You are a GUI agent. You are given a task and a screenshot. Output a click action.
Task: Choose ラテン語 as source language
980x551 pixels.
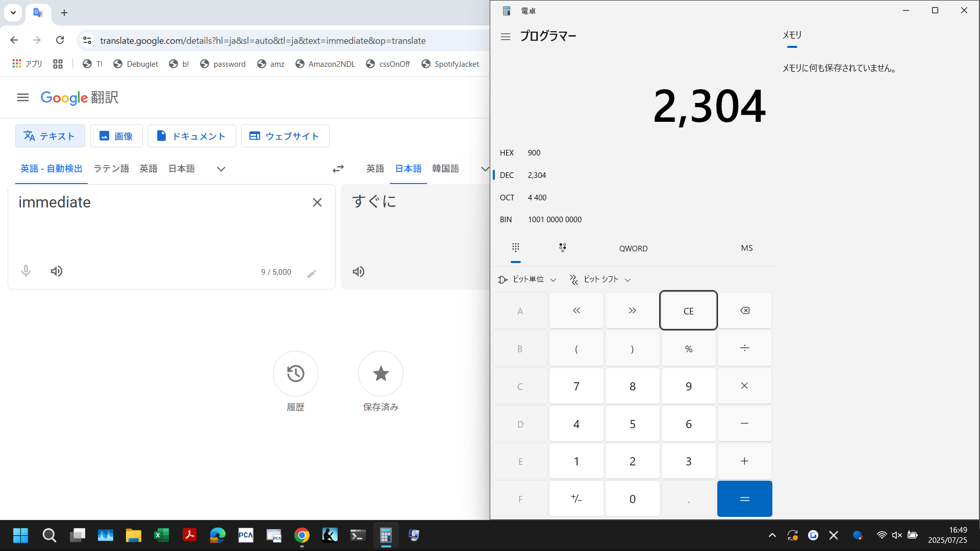[111, 169]
